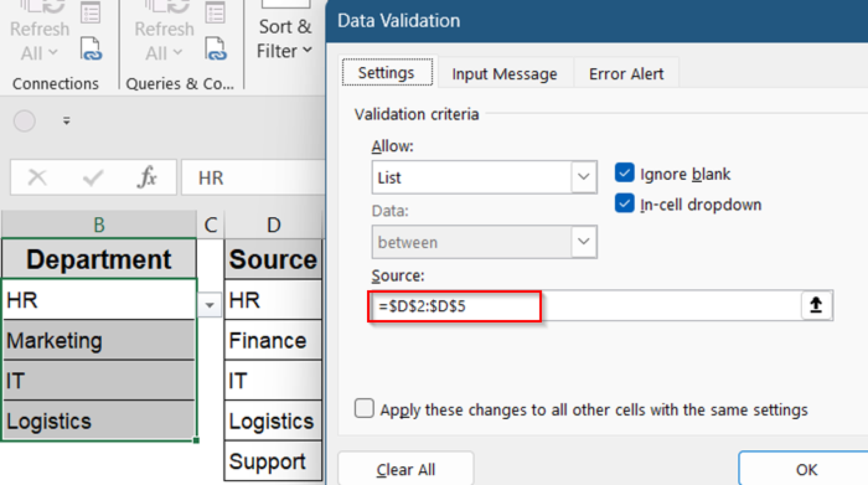868x485 pixels.
Task: Uncheck Ignore blank option
Action: point(624,173)
